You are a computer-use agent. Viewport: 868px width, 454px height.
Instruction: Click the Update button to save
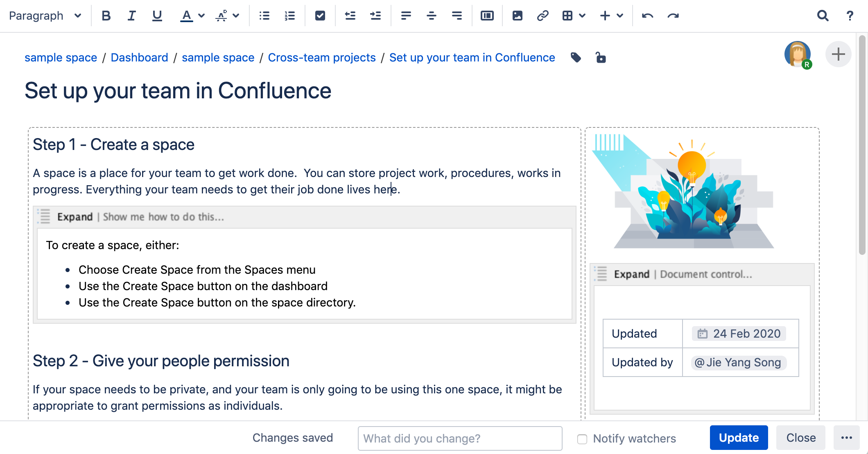pos(738,438)
